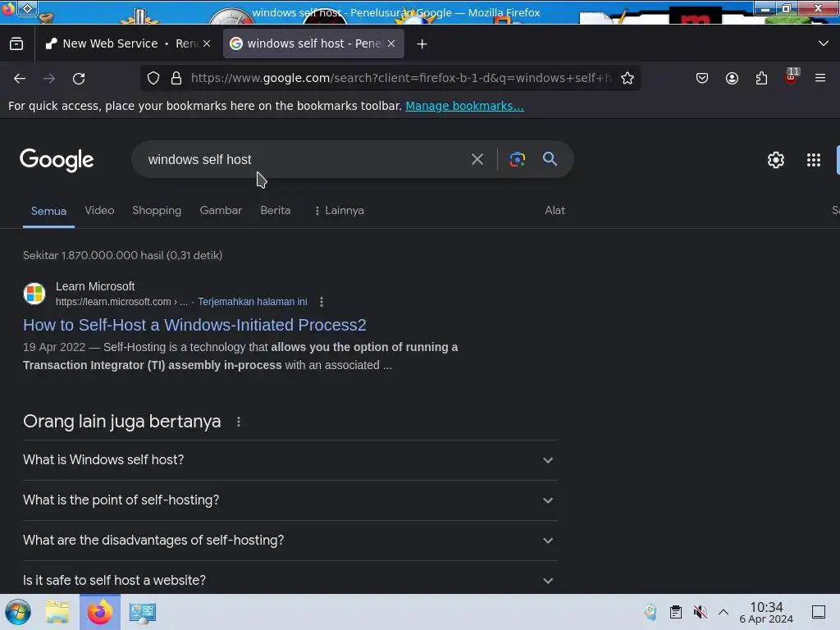This screenshot has width=840, height=630.
Task: Open the Firefox View icon left of tabs
Action: 16,44
